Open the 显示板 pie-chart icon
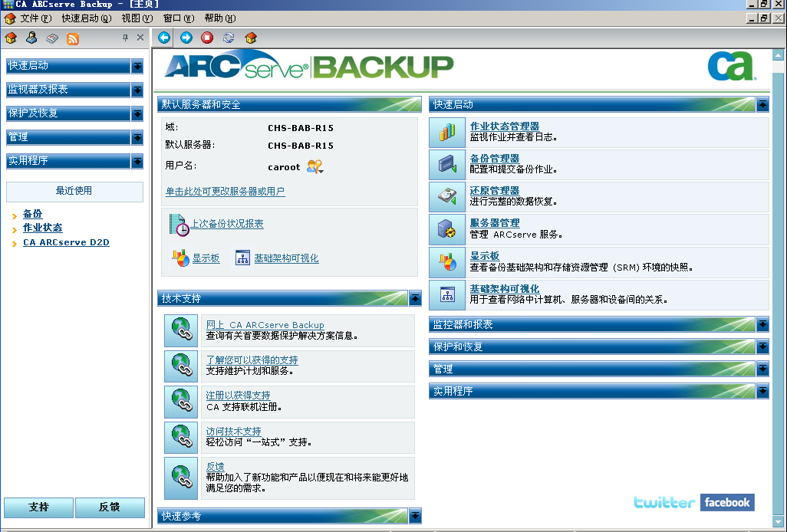The height and width of the screenshot is (532, 787). (x=447, y=261)
